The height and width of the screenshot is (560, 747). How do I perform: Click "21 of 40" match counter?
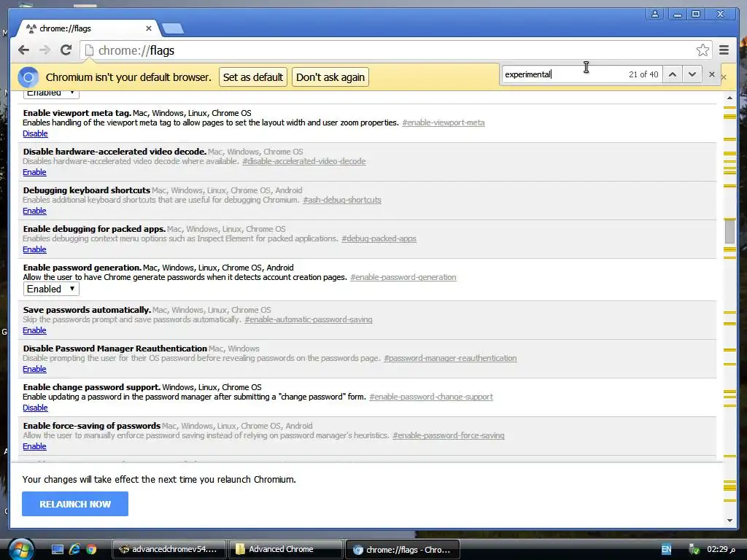[643, 74]
